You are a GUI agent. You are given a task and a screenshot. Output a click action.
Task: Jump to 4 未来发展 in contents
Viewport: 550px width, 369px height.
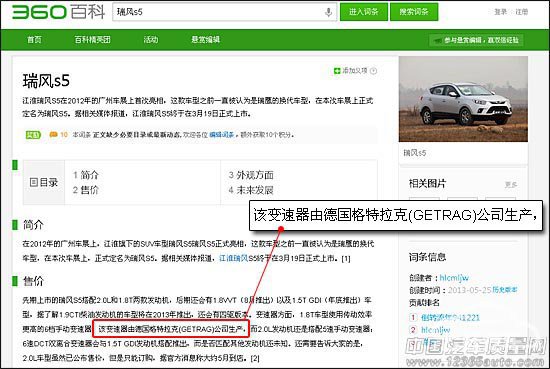pos(251,190)
